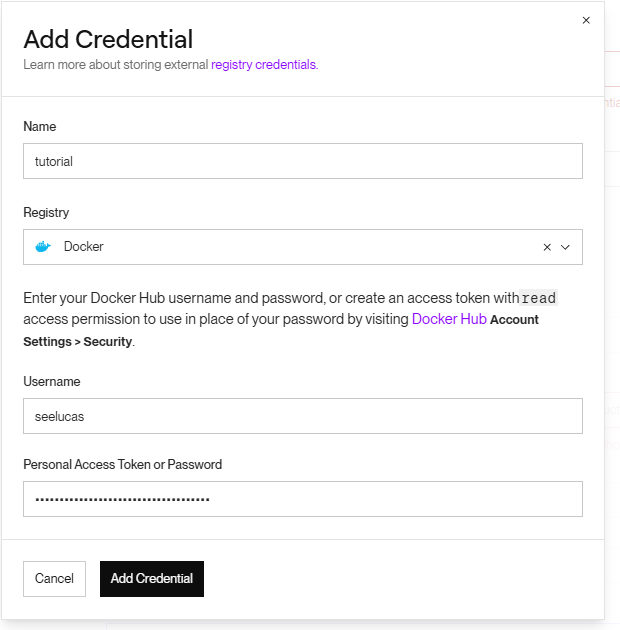Click the Personal Access Token or Password label
620x630 pixels.
pos(122,465)
